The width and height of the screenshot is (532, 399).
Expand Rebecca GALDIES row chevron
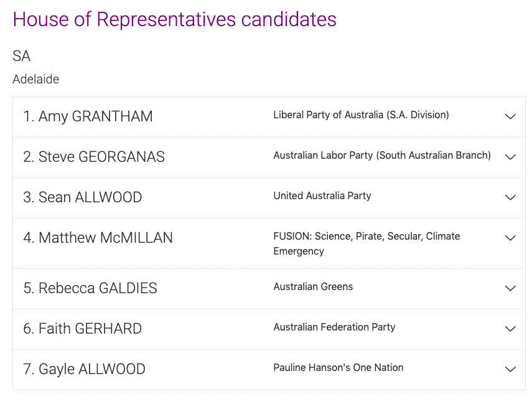click(510, 288)
